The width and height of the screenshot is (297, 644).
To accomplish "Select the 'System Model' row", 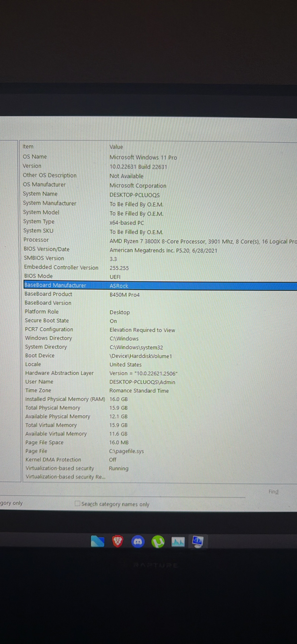I will point(160,213).
